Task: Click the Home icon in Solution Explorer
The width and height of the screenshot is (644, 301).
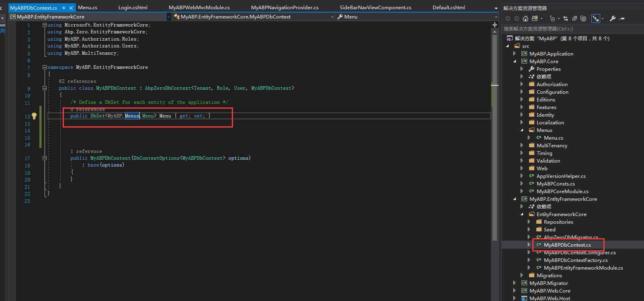Action: click(x=525, y=19)
